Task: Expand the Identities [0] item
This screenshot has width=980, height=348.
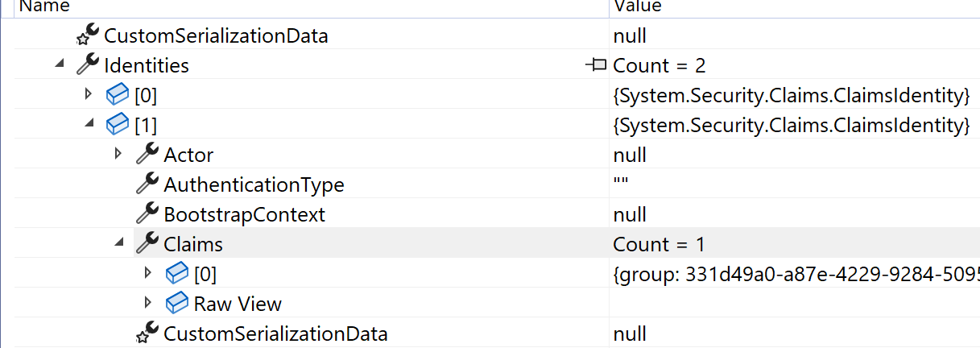Action: click(x=89, y=94)
